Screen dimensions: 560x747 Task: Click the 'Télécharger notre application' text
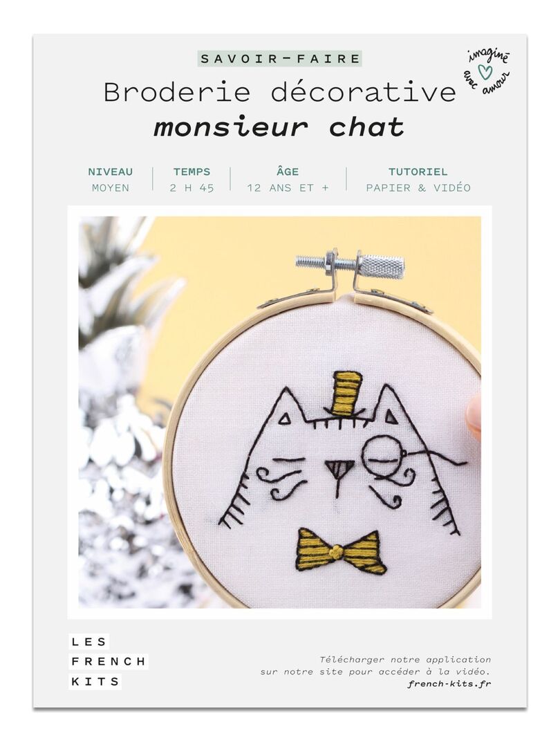[405, 659]
